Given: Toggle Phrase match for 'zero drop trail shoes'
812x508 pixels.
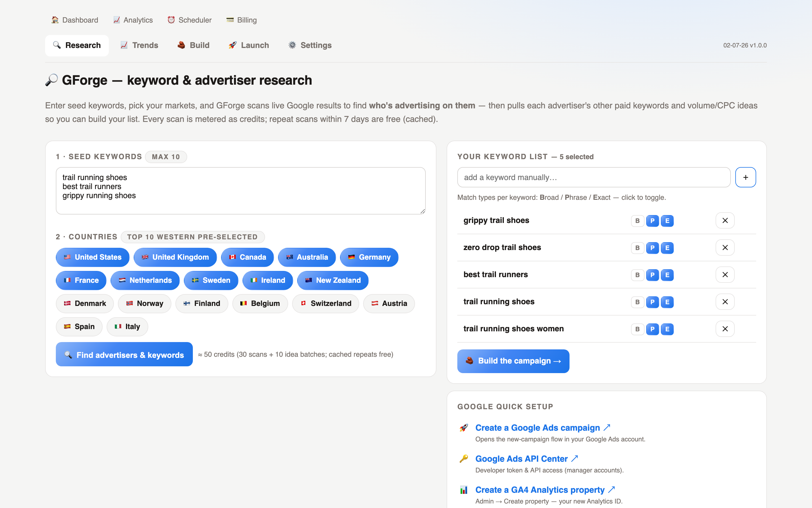Looking at the screenshot, I should [652, 248].
